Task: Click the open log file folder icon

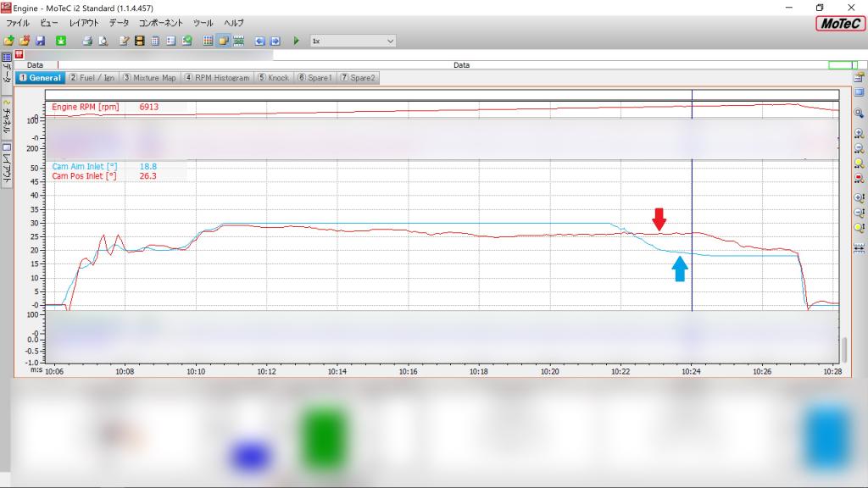Action: point(8,41)
